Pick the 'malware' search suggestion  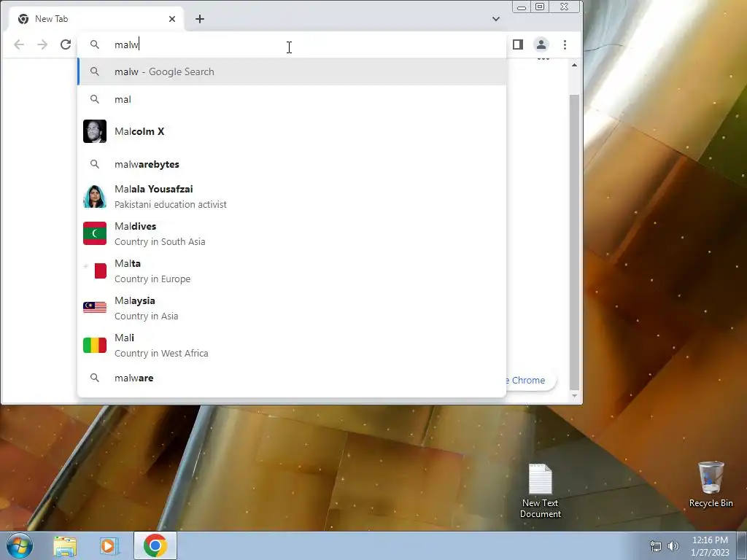click(292, 378)
